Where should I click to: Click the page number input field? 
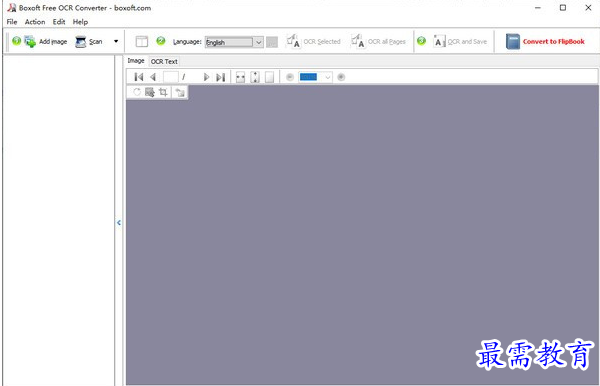point(171,77)
